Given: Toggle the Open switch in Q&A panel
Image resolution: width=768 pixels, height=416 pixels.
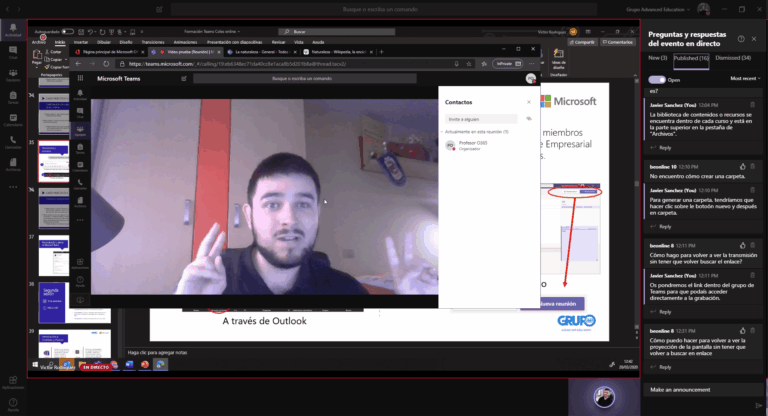Looking at the screenshot, I should [x=657, y=79].
